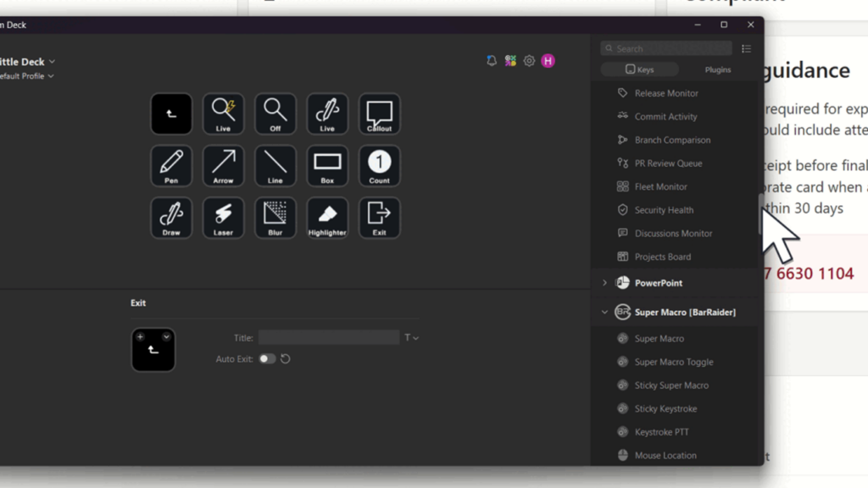The width and height of the screenshot is (868, 488).
Task: Select the Laser key
Action: [223, 218]
